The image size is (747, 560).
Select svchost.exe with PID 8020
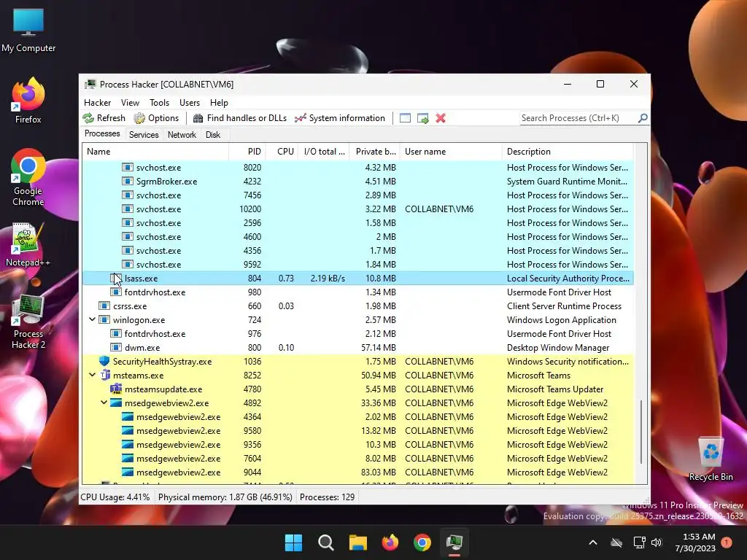(x=357, y=168)
